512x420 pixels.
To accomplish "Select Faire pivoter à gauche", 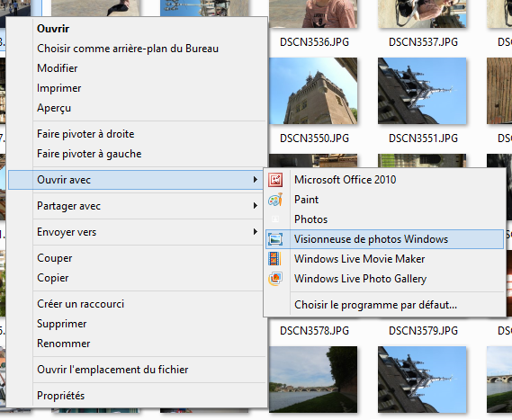I will 137,154.
